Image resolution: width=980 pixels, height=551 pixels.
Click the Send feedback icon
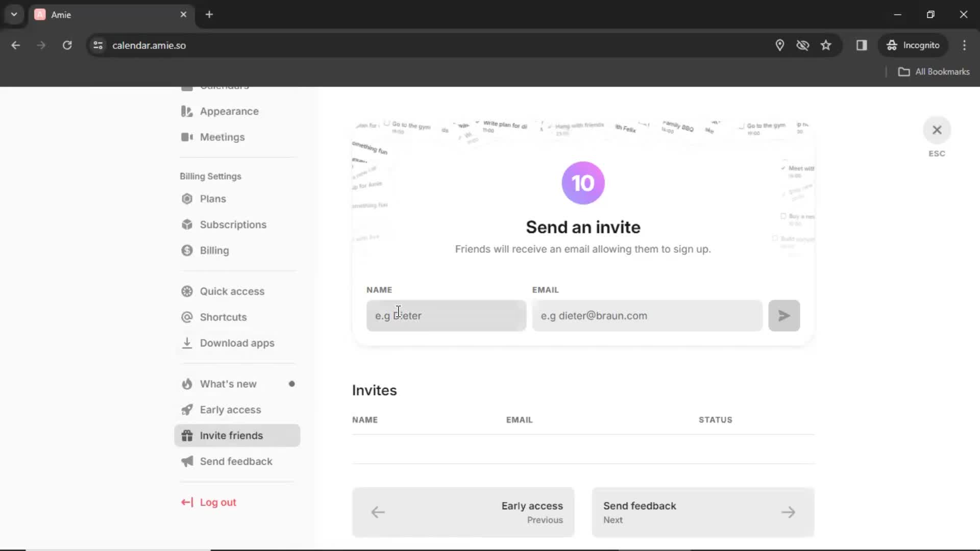click(186, 461)
